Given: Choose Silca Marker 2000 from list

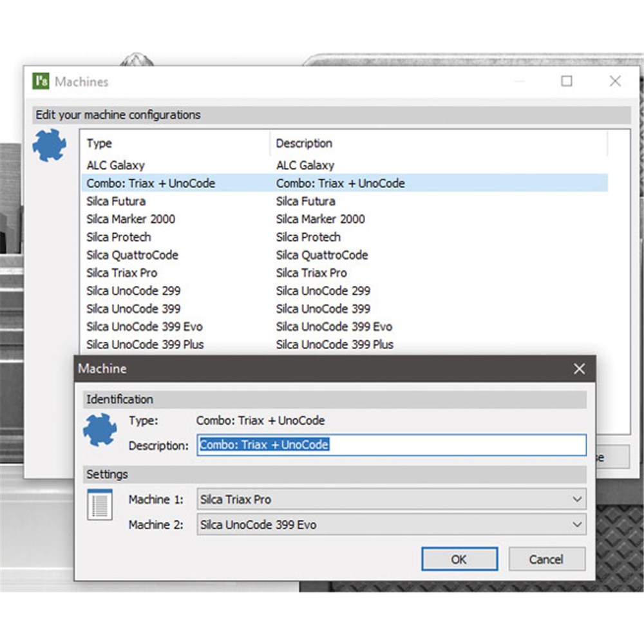Looking at the screenshot, I should click(x=131, y=219).
